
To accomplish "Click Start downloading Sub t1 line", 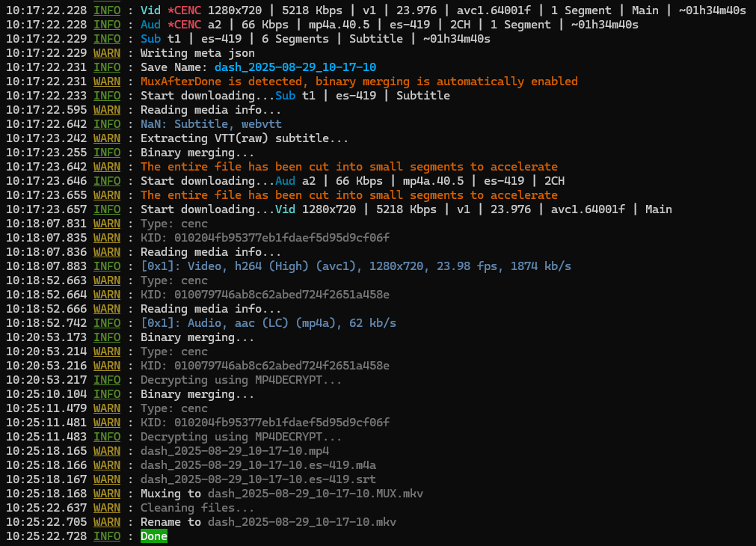I will click(295, 96).
